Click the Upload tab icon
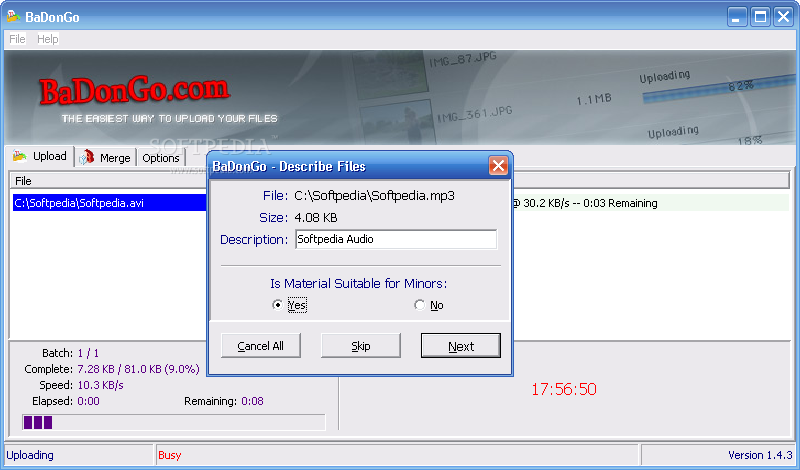This screenshot has width=800, height=470. (19, 156)
